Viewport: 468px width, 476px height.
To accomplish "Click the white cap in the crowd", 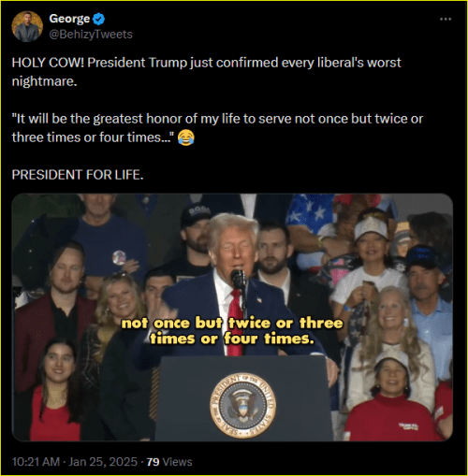I will pyautogui.click(x=372, y=227).
